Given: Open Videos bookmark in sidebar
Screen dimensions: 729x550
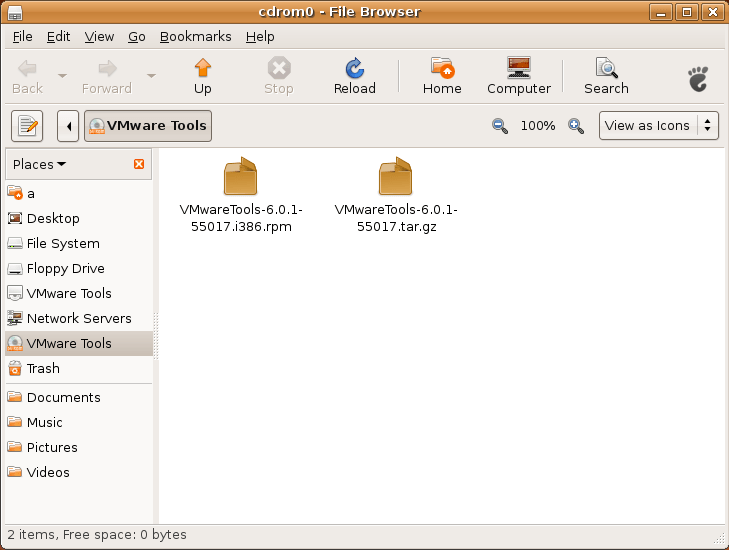Looking at the screenshot, I should [x=79, y=472].
